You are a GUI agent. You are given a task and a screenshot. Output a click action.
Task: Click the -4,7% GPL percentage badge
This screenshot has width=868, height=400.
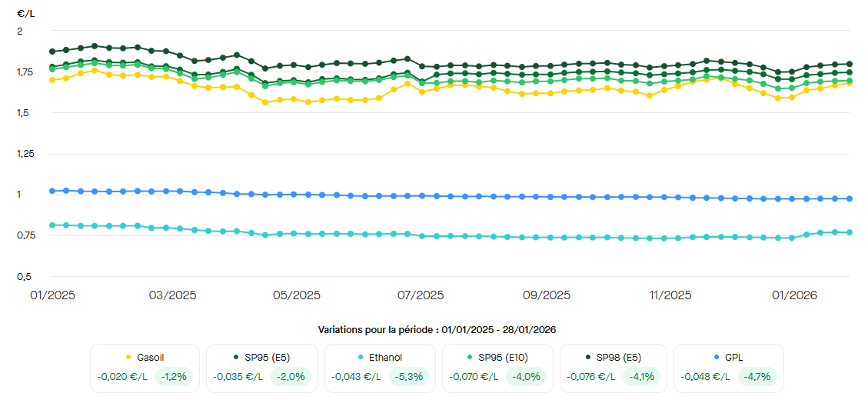(757, 377)
